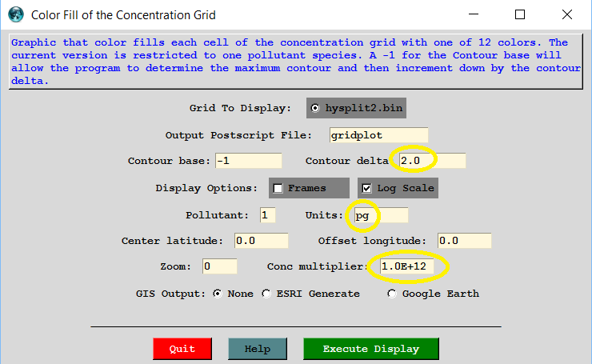Click the Offset longitude field
The height and width of the screenshot is (364, 592).
tap(464, 241)
